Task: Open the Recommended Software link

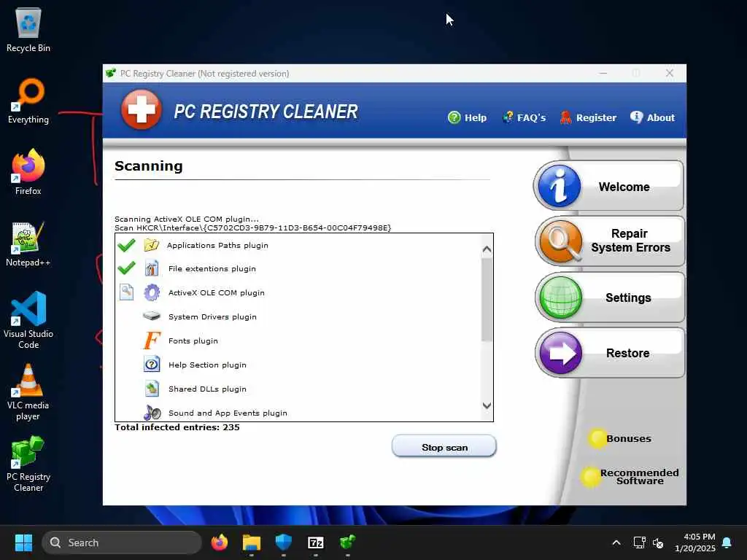Action: [630, 477]
